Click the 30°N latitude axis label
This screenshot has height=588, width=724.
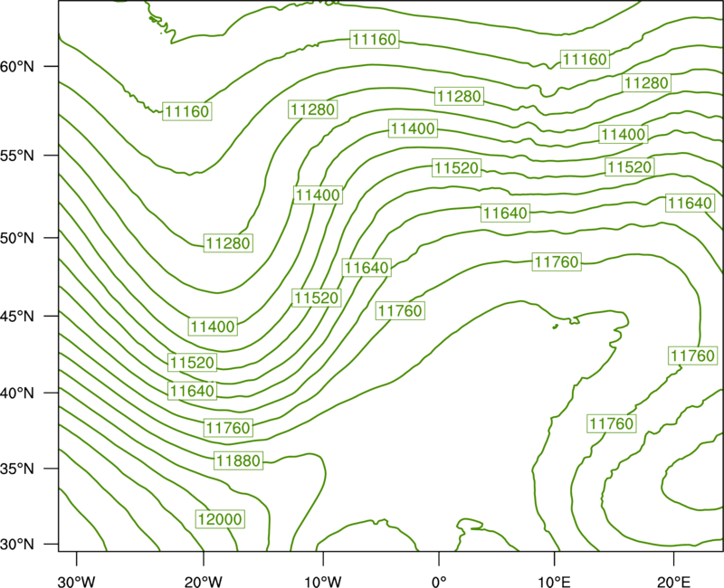pos(17,545)
